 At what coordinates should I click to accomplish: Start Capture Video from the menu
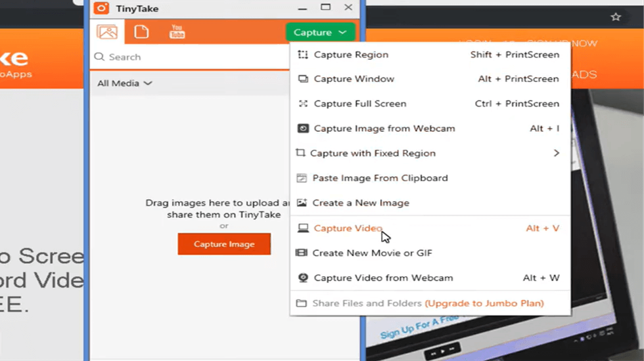[430, 228]
